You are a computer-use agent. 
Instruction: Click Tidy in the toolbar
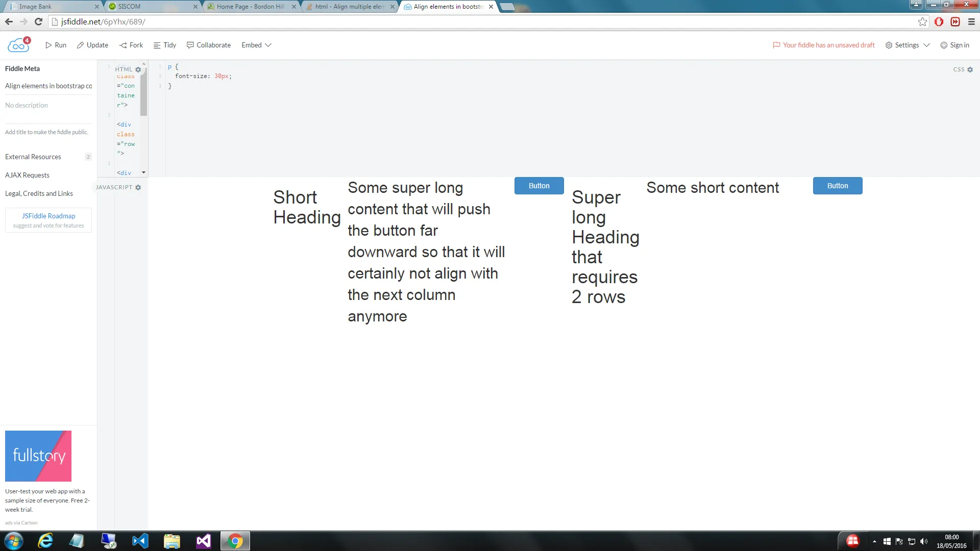(x=165, y=45)
